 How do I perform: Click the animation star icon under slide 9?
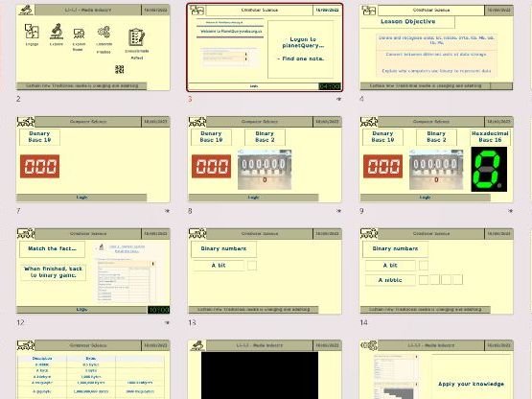(510, 211)
